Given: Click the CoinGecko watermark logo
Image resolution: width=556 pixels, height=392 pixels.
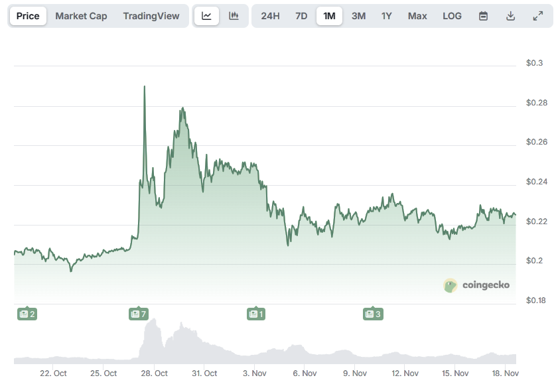Looking at the screenshot, I should pyautogui.click(x=477, y=285).
